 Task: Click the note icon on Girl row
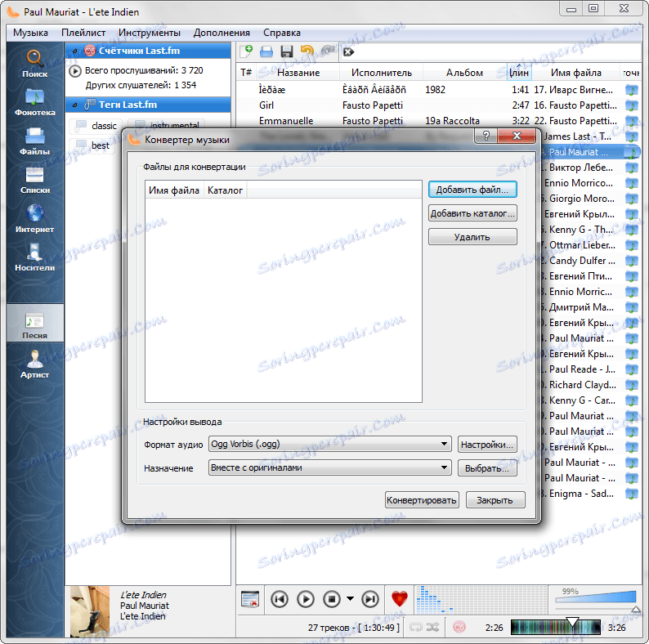coord(631,105)
